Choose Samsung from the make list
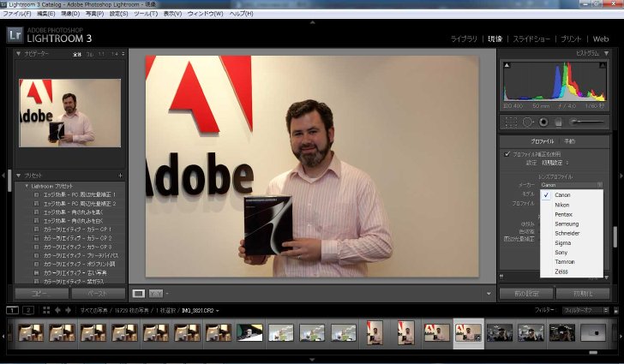624x364 pixels. [x=572, y=224]
